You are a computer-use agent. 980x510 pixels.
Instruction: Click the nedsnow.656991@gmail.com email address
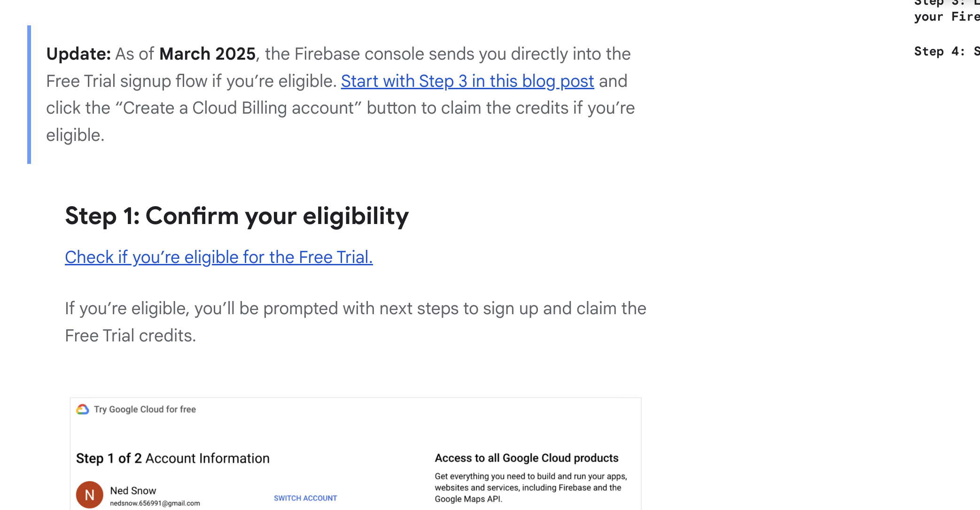pyautogui.click(x=155, y=503)
